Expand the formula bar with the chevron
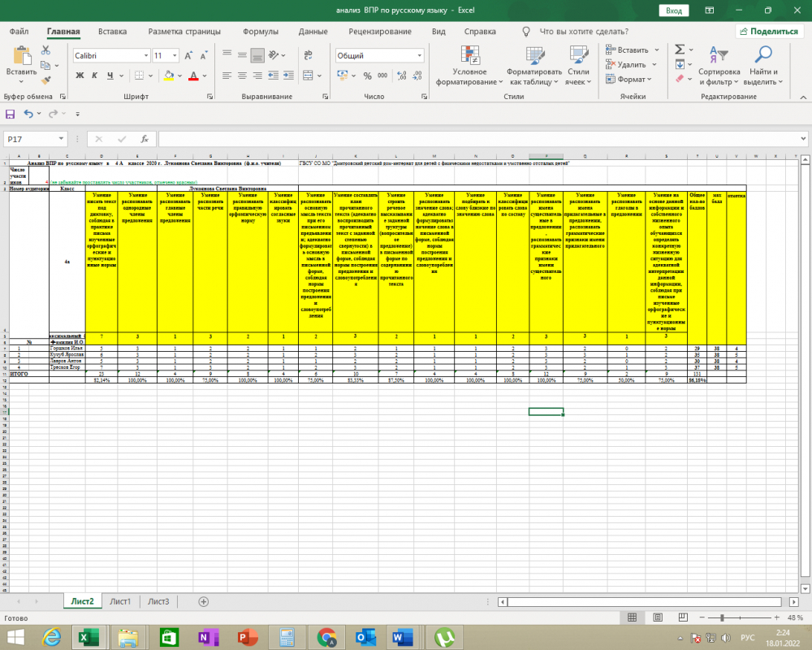Image resolution: width=812 pixels, height=650 pixels. (x=803, y=139)
